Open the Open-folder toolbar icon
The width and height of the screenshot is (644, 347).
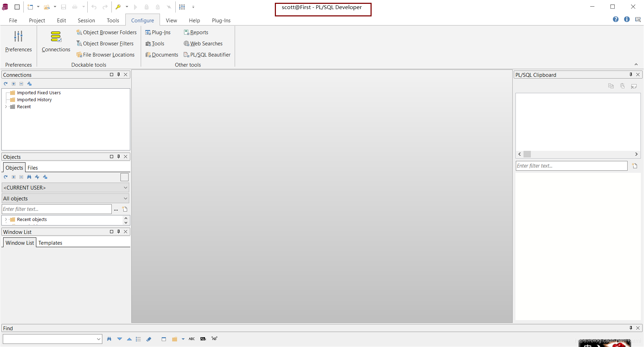tap(47, 7)
